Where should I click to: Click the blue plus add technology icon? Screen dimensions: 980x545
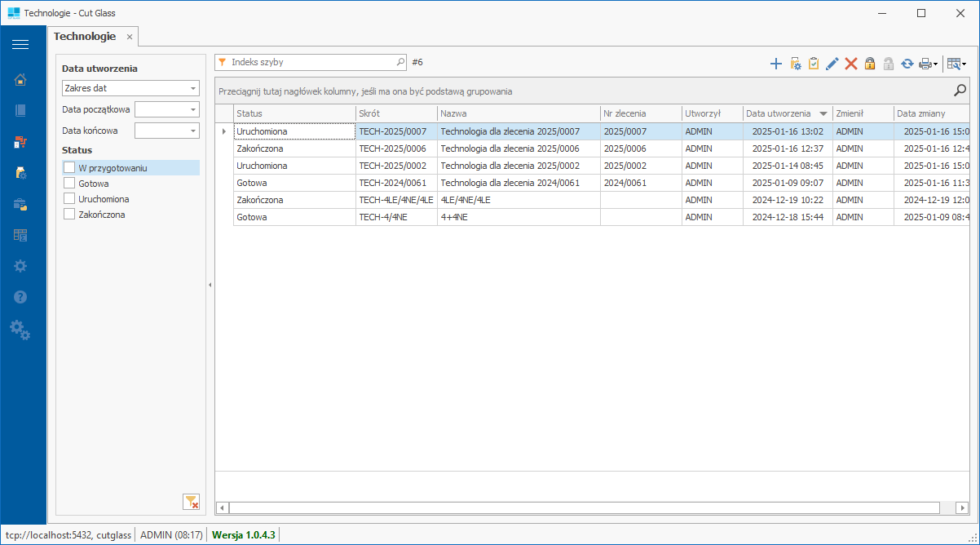tap(775, 64)
